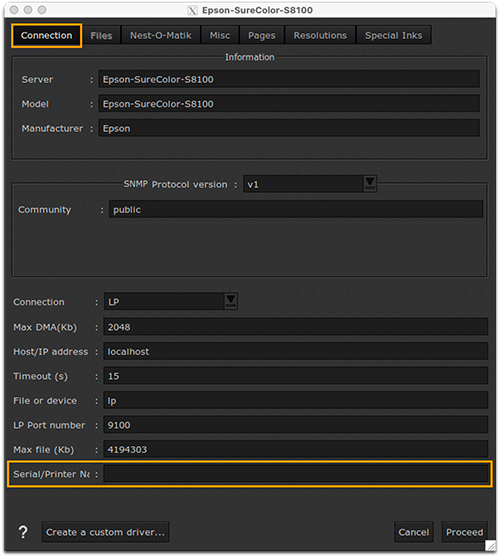
Task: Click the X11 icon in title bar
Action: pos(192,11)
